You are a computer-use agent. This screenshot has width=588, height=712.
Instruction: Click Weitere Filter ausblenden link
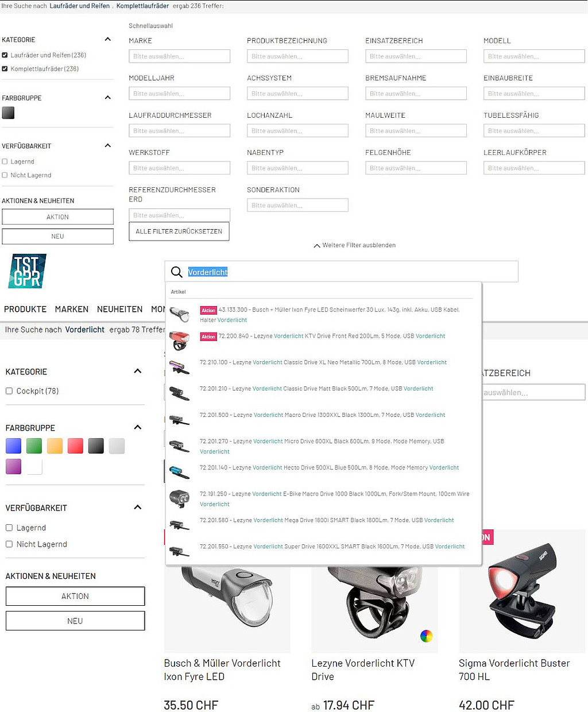click(354, 245)
